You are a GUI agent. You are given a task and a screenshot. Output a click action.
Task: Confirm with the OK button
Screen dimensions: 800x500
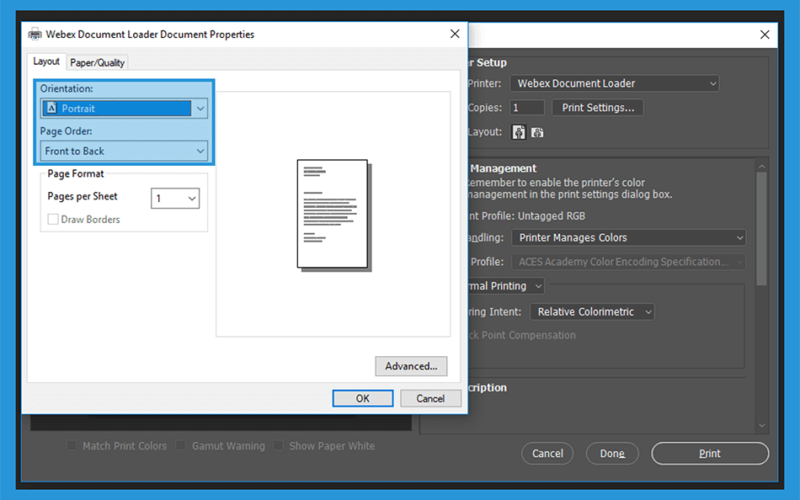363,398
